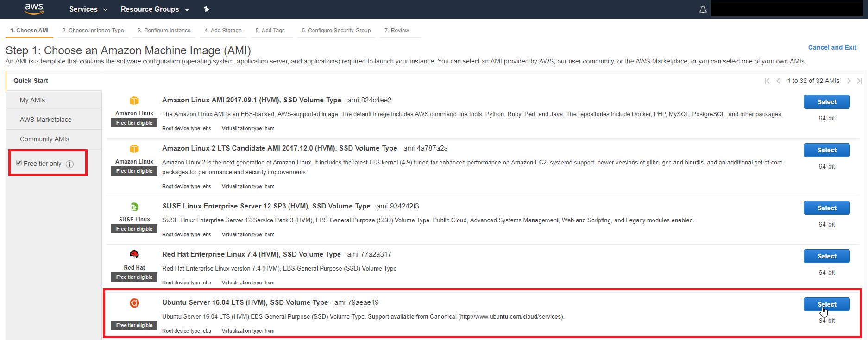Jump to last page of AMIs
This screenshot has height=340, width=868.
pyautogui.click(x=859, y=81)
